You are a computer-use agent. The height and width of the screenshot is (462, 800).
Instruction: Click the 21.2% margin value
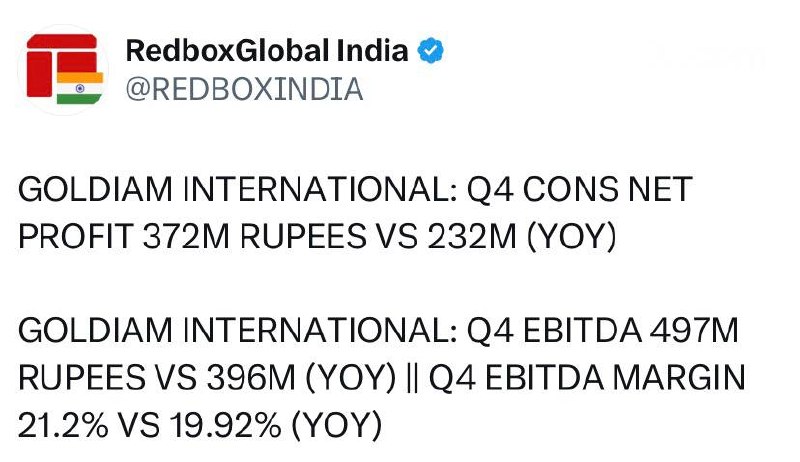pyautogui.click(x=63, y=425)
